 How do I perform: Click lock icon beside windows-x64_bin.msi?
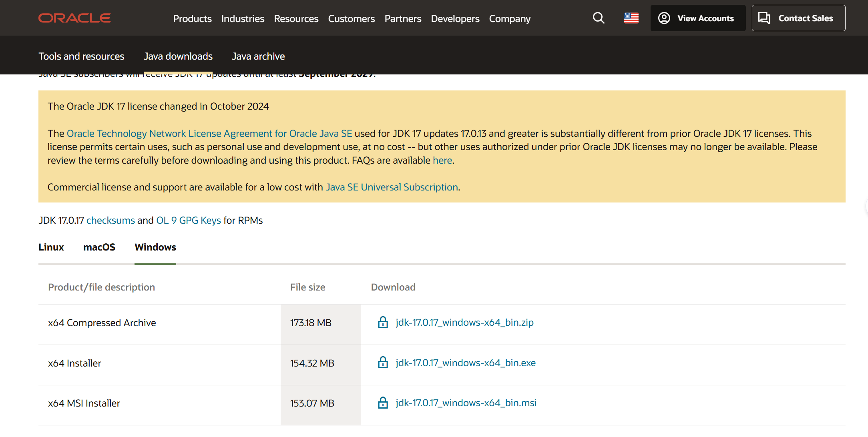[383, 403]
